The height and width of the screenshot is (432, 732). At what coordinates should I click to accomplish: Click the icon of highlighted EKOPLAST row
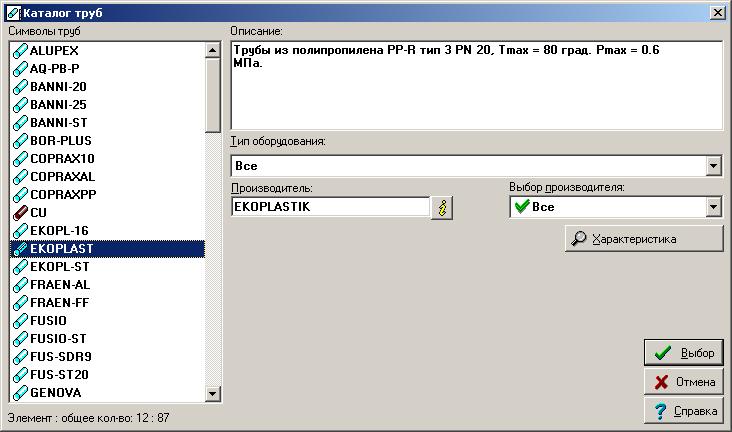20,248
